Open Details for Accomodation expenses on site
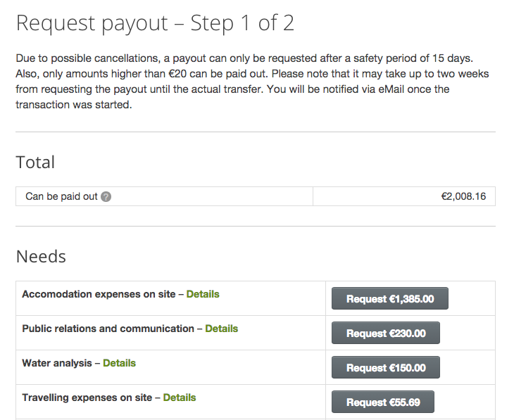Viewport: 514px width, 420px height. tap(203, 294)
